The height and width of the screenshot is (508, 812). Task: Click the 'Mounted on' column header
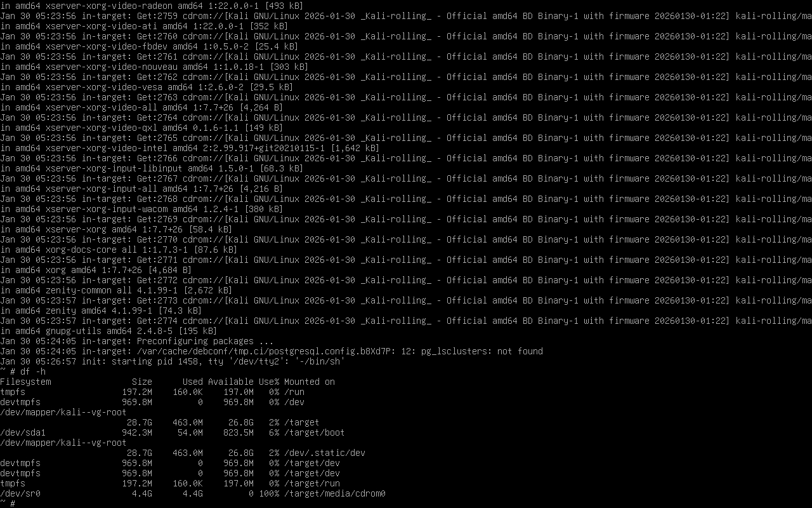tap(310, 382)
